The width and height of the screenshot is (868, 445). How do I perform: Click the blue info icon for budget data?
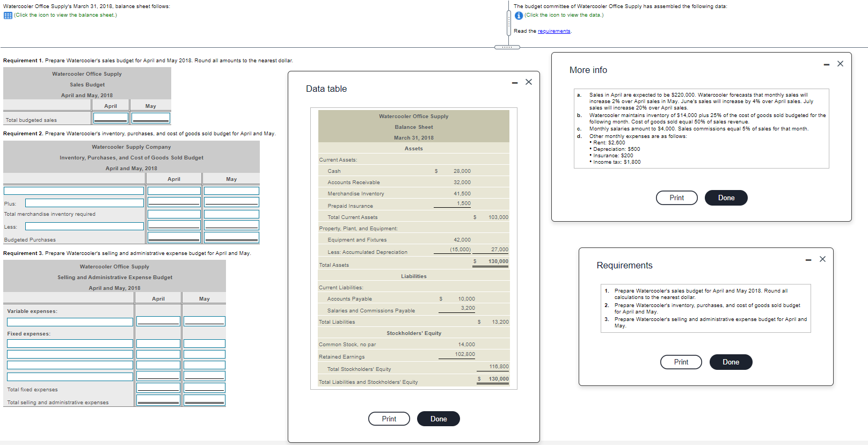click(x=519, y=16)
